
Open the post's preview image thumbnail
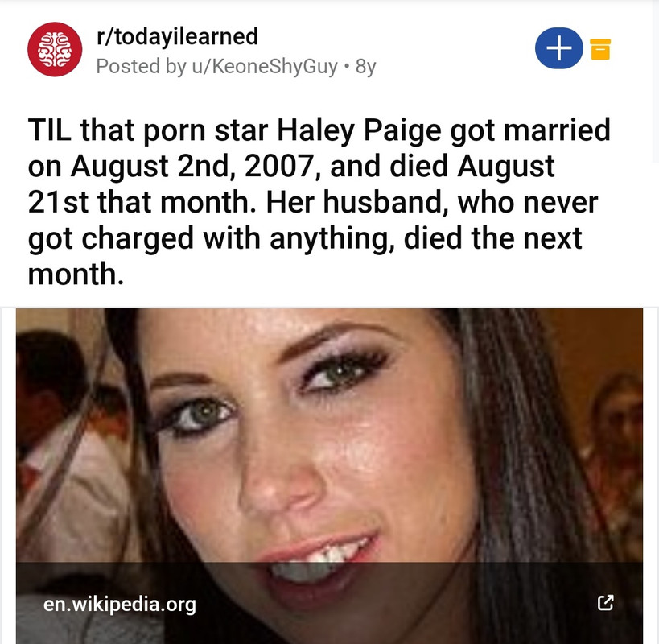pyautogui.click(x=329, y=476)
